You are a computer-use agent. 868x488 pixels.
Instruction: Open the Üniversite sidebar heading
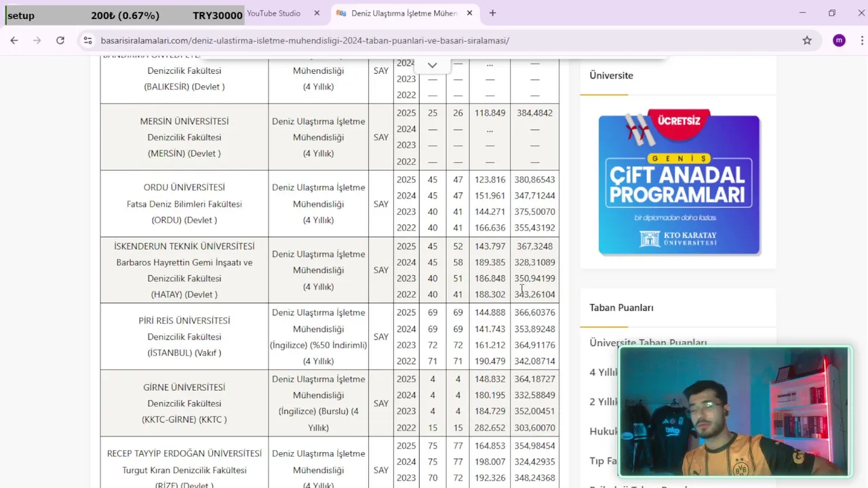click(611, 75)
